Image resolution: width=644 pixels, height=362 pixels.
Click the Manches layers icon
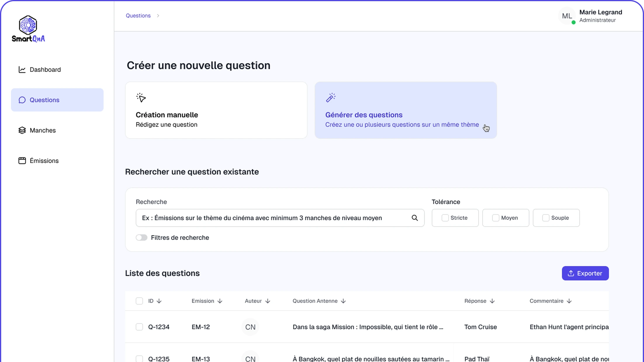click(x=22, y=130)
